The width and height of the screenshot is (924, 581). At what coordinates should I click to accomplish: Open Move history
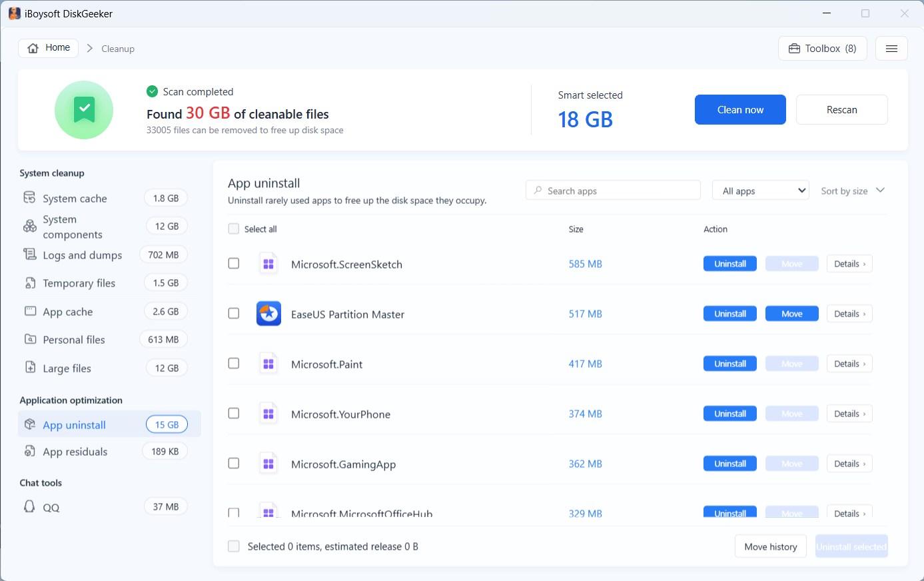point(771,547)
